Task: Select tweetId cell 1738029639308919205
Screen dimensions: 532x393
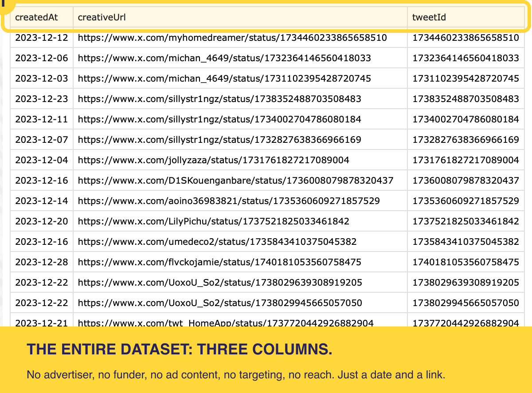Action: (466, 283)
